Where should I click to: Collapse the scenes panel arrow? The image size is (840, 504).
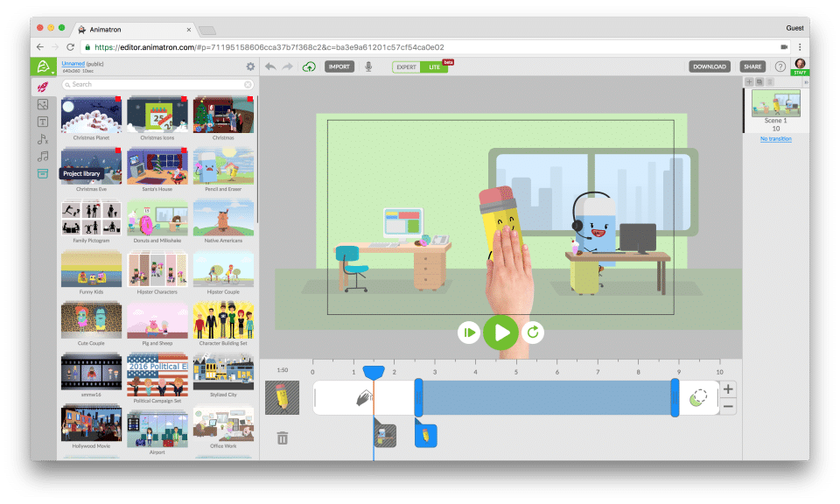point(806,82)
